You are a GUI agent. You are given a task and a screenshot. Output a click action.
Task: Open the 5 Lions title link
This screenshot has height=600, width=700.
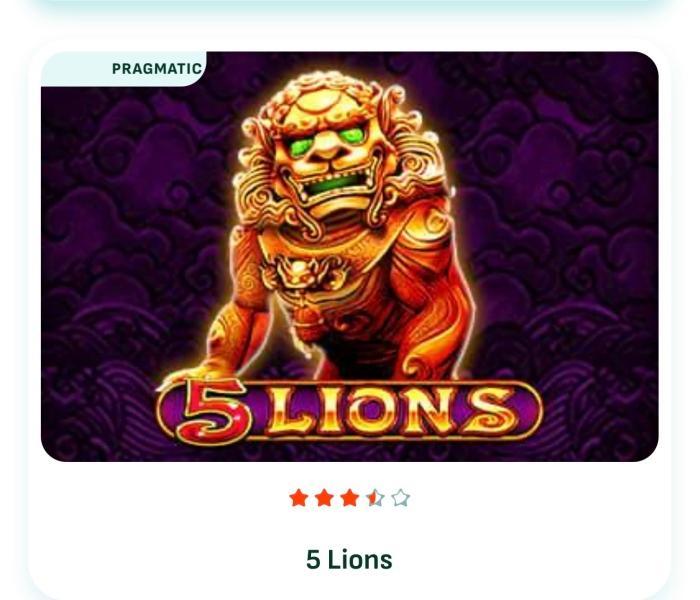coord(349,559)
